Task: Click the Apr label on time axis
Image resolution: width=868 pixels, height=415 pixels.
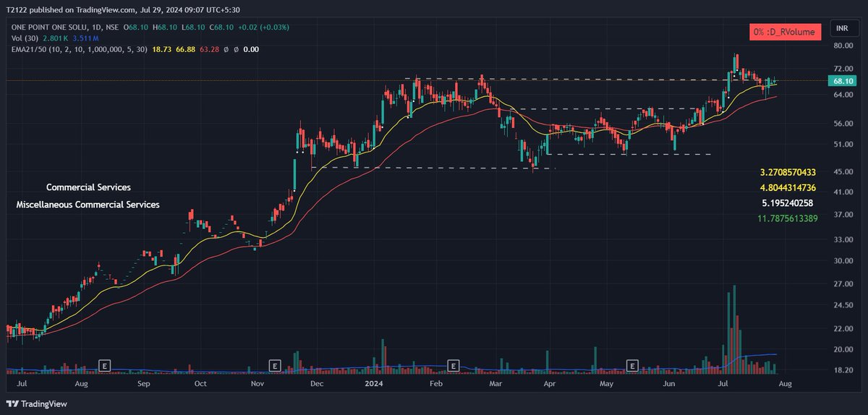Action: tap(549, 385)
